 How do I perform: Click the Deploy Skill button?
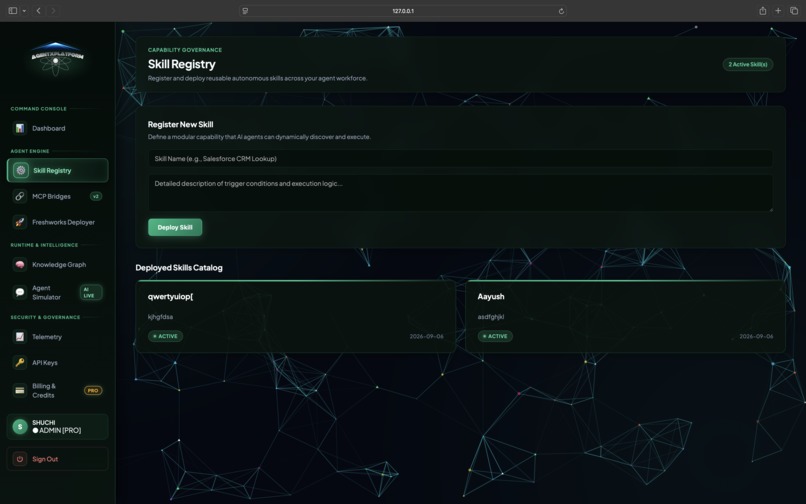click(175, 227)
